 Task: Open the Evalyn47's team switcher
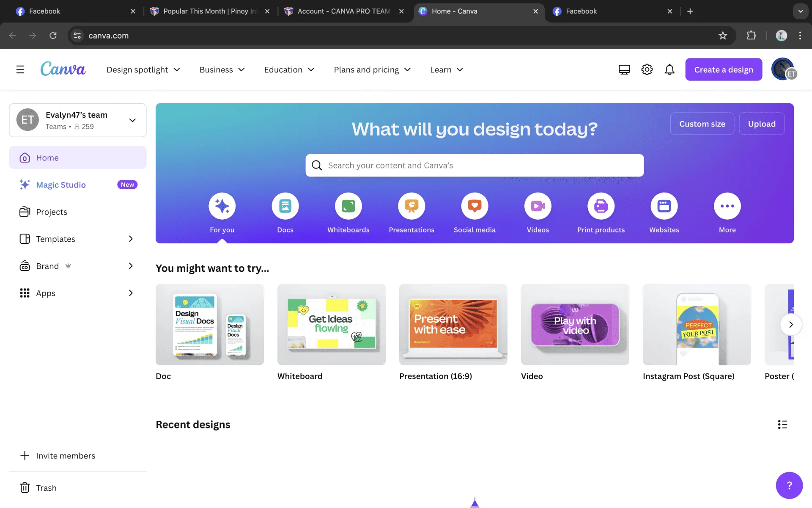78,120
